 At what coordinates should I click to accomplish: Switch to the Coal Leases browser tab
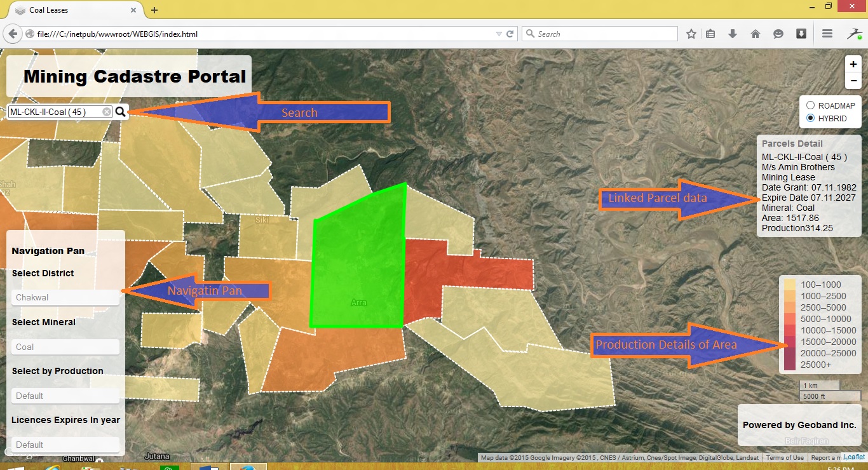tap(70, 10)
